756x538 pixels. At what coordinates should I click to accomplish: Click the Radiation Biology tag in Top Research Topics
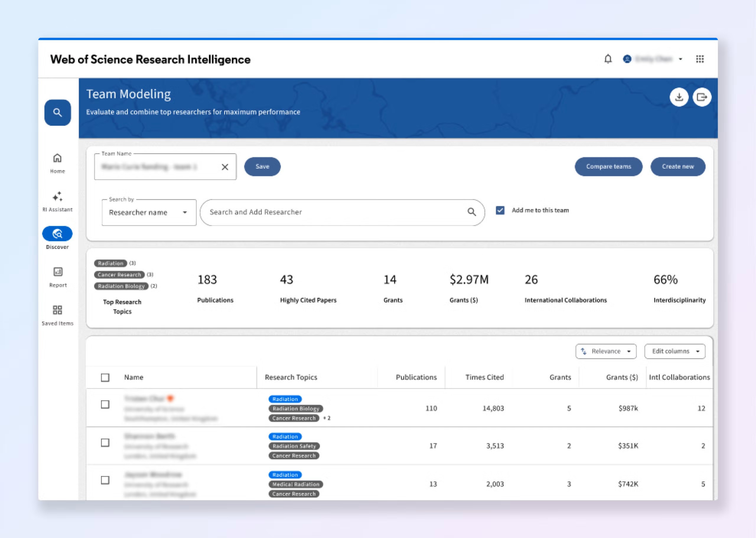coord(121,286)
